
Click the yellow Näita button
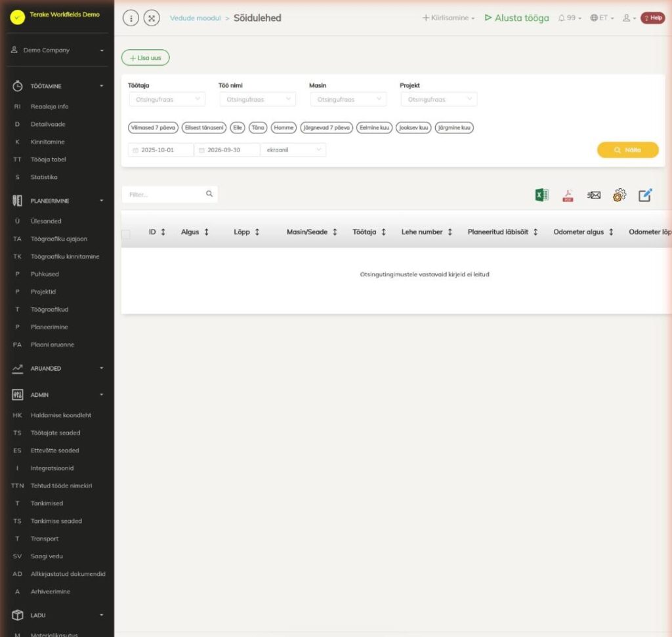point(628,150)
